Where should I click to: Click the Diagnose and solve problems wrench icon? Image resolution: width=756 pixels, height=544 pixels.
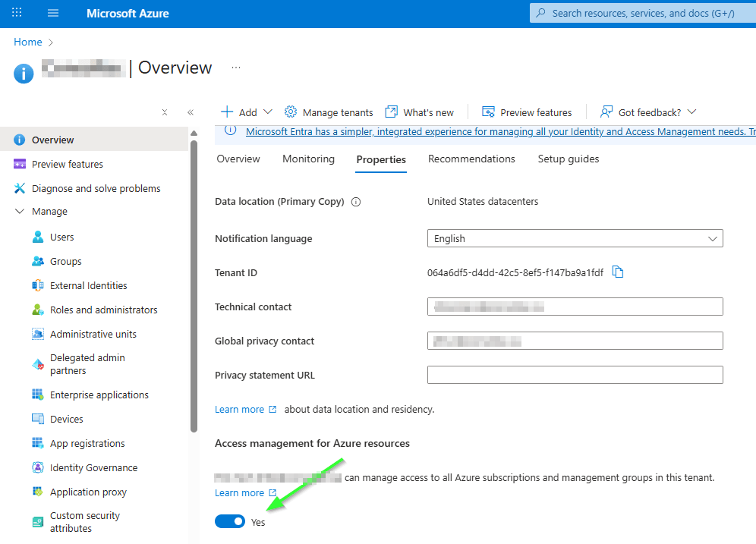click(x=20, y=188)
